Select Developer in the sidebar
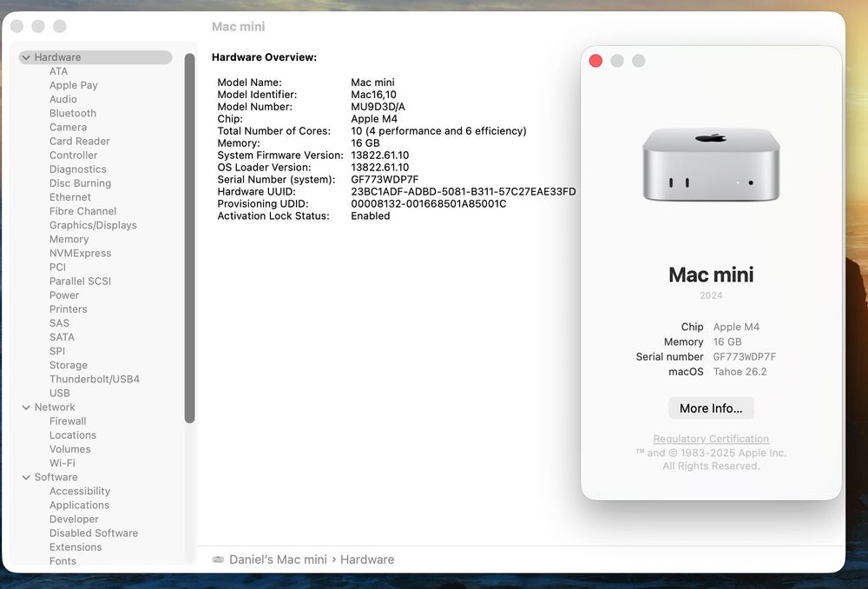Screen dimensions: 868x589 (74, 520)
